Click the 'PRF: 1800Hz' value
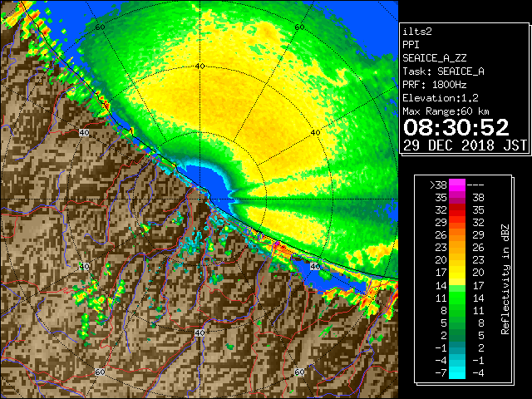This screenshot has height=399, width=532. [434, 85]
